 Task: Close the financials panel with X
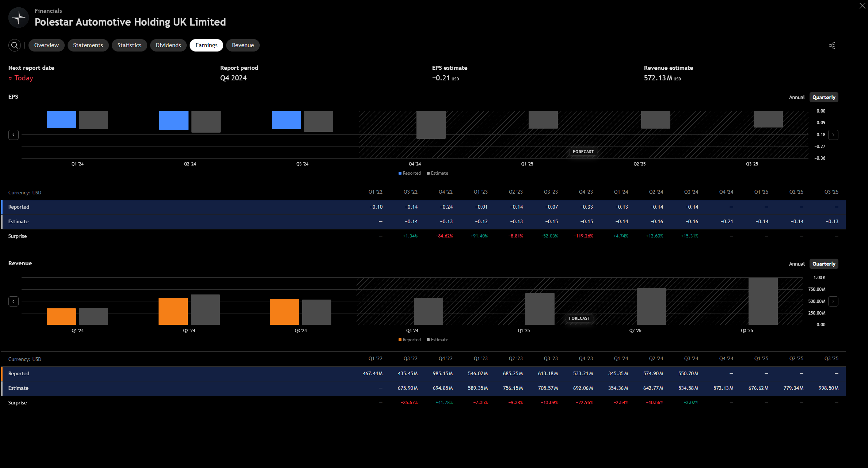[862, 6]
